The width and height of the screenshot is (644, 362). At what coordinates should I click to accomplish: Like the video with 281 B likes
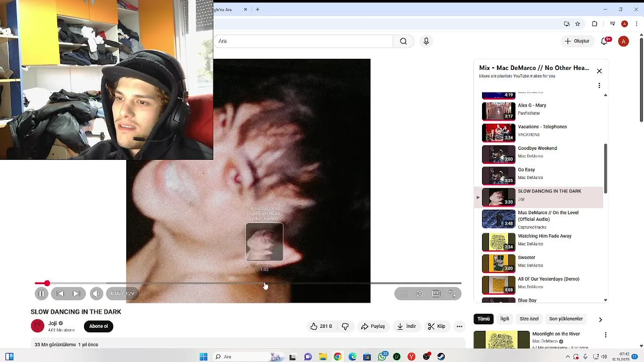(321, 326)
